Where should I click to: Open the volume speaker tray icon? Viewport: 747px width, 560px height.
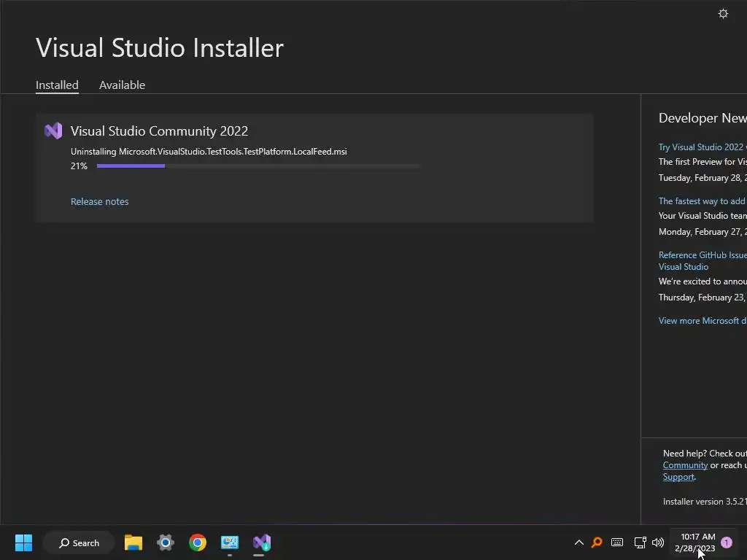(658, 542)
